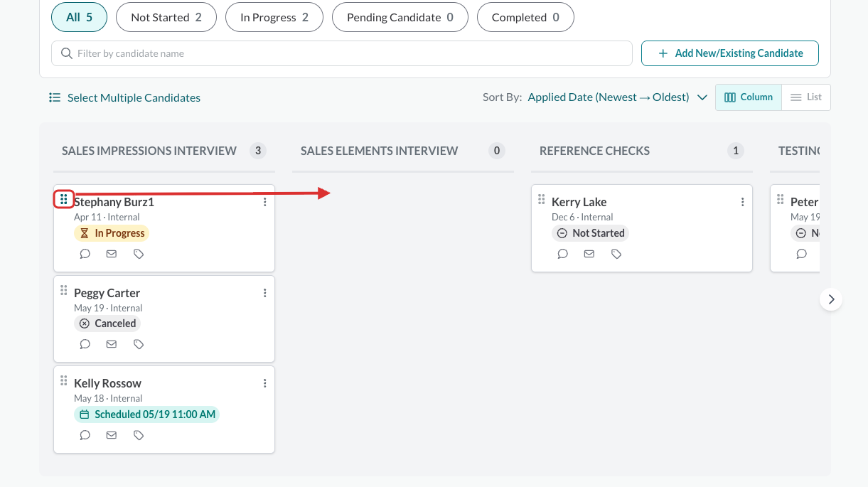Viewport: 868px width, 487px height.
Task: Filter by In Progress candidates
Action: [x=274, y=17]
